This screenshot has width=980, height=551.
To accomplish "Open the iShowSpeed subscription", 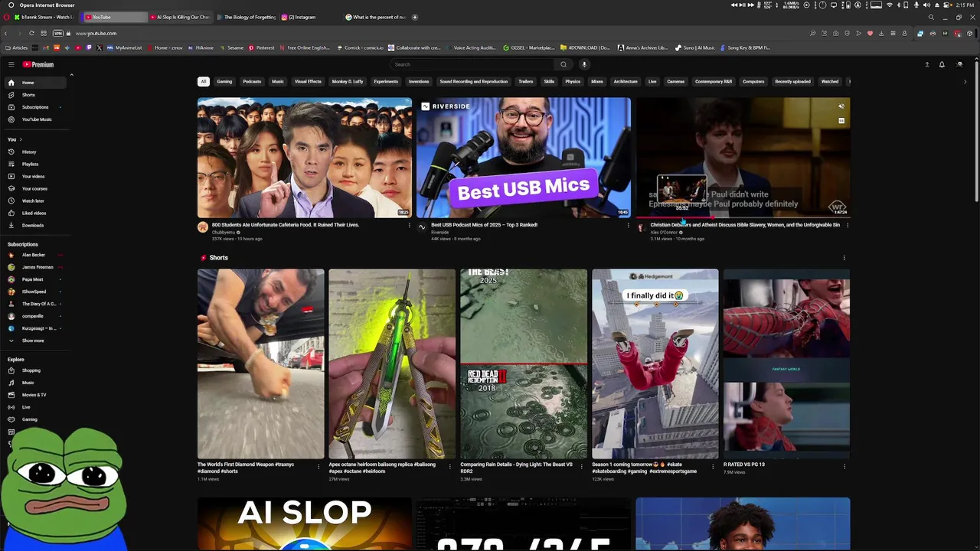I will coord(34,292).
